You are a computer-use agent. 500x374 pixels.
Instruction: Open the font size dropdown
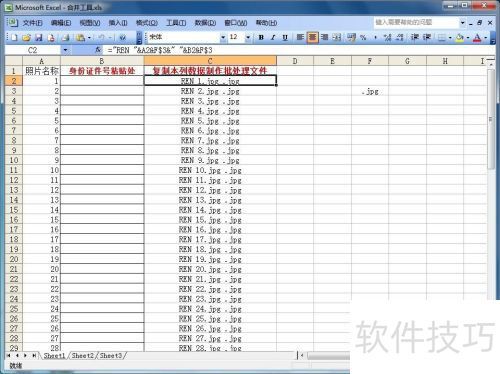tap(248, 38)
